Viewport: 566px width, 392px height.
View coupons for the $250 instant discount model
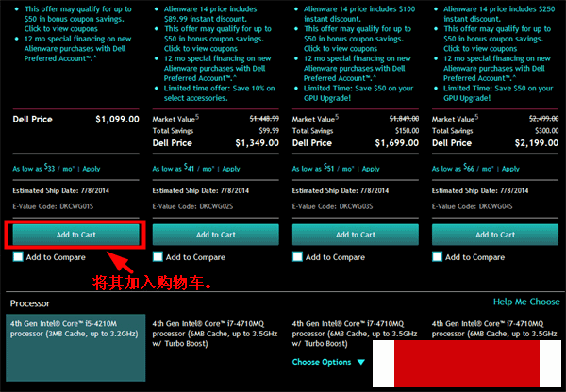pyautogui.click(x=480, y=49)
